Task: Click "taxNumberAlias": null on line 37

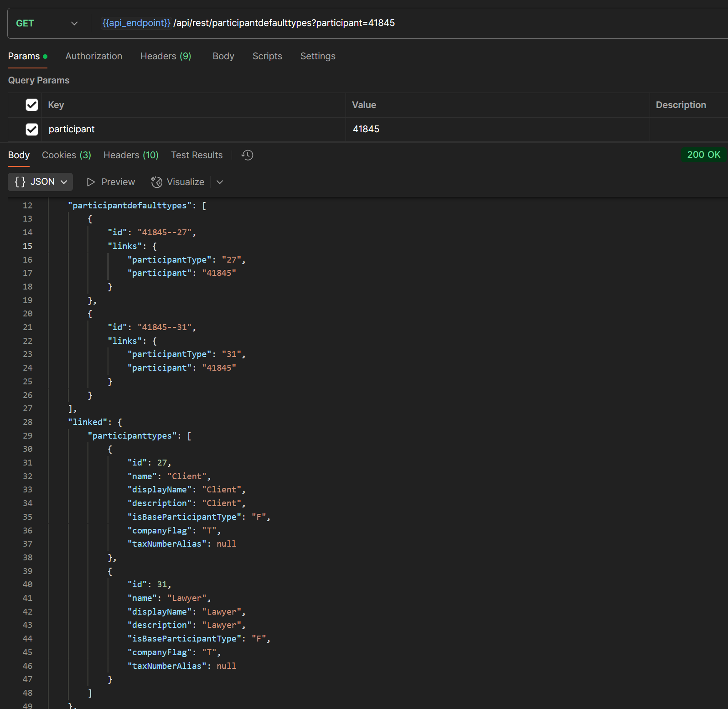Action: (182, 544)
